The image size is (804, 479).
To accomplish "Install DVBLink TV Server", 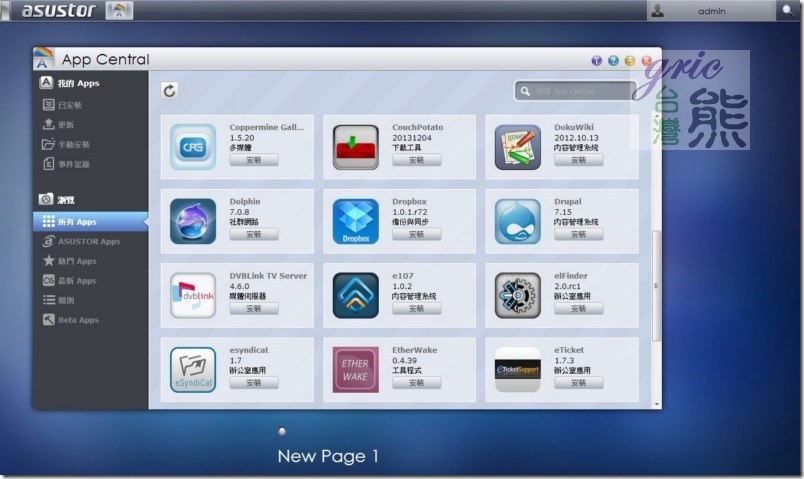I will (x=254, y=309).
